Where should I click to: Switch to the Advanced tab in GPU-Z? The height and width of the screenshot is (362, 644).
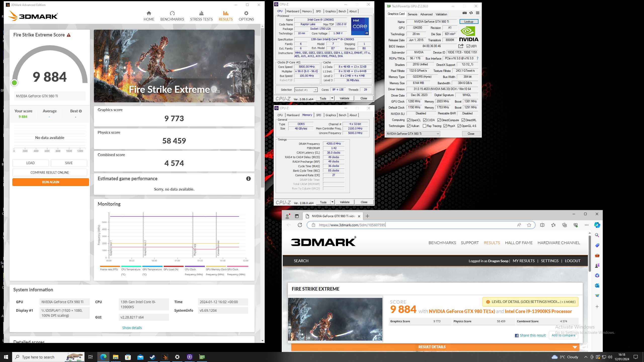point(426,14)
